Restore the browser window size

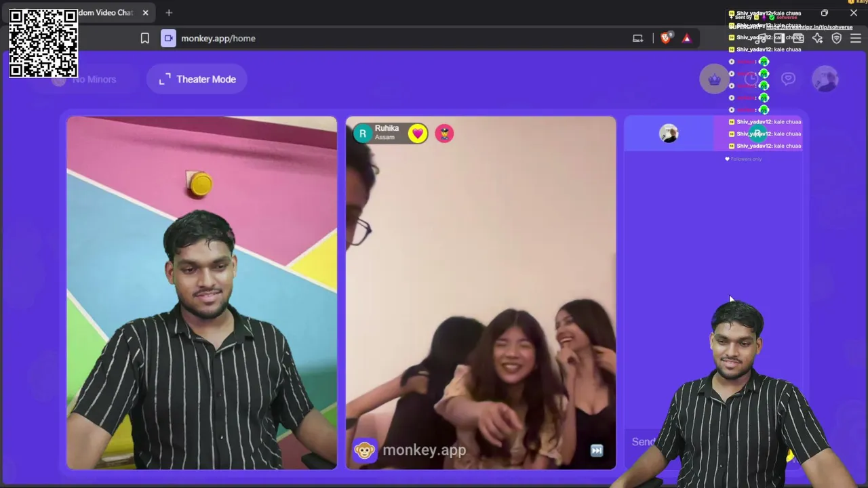pos(825,13)
